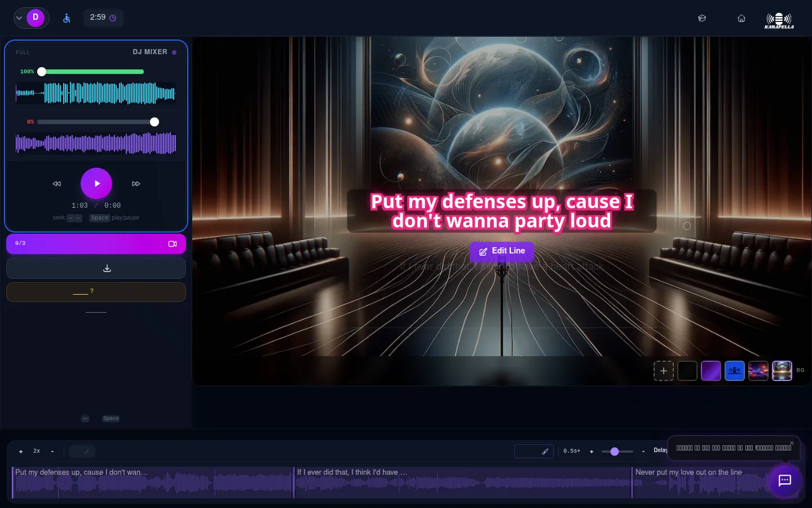The width and height of the screenshot is (812, 508).
Task: Skip forward using fast-forward icon
Action: 136,183
